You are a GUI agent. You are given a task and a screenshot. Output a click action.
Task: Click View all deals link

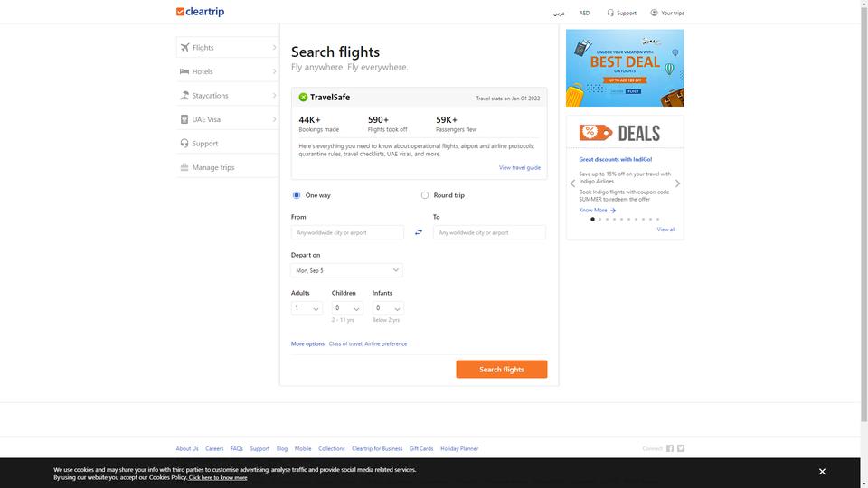(x=666, y=230)
